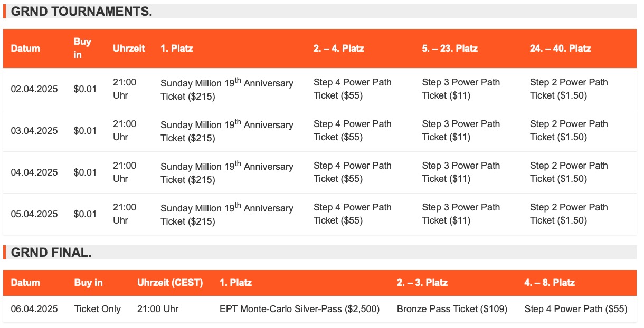Click the 5. – 23. Platz column header

(x=450, y=49)
